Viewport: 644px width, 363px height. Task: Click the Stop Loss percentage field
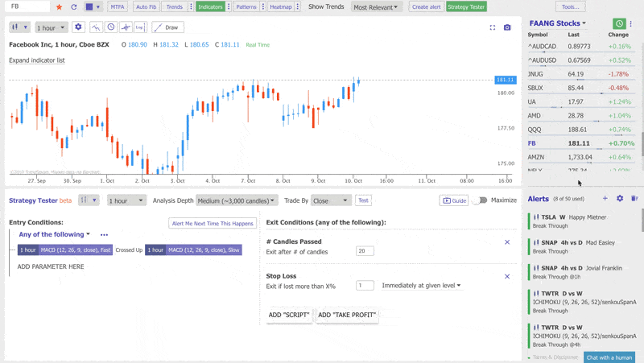pos(365,286)
